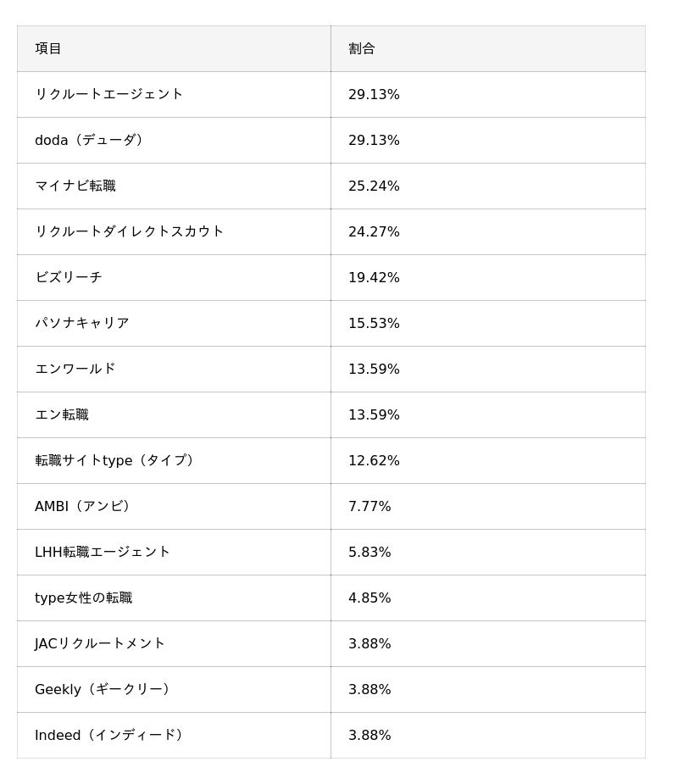Click the 19.42% value for ビズリーチ
This screenshot has width=678, height=784.
[374, 277]
